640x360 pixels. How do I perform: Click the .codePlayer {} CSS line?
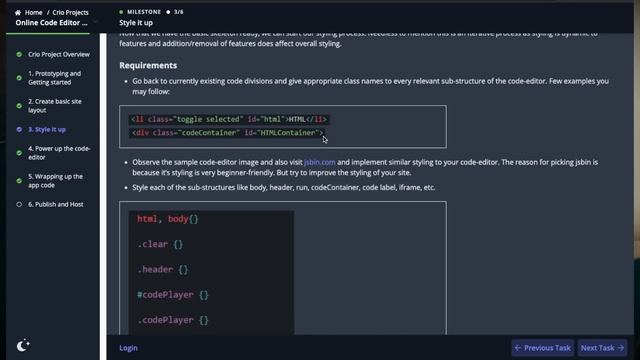click(173, 320)
